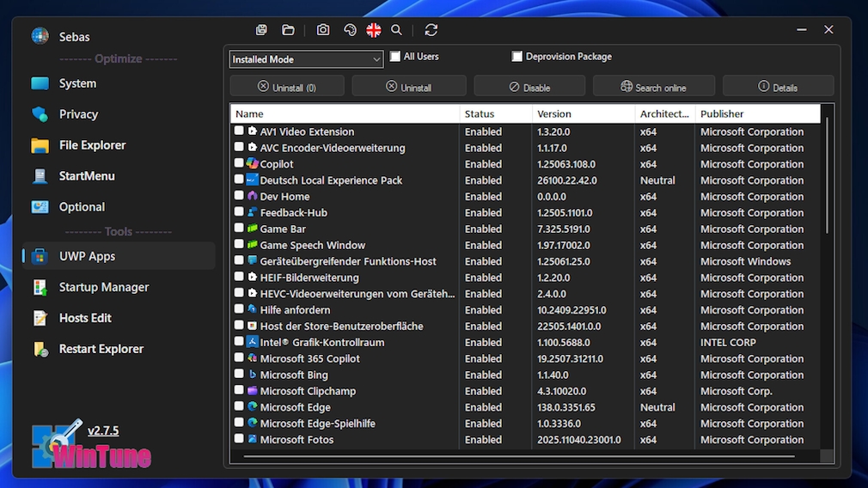This screenshot has width=868, height=488.
Task: Click the camera snapshot icon
Action: coord(323,30)
